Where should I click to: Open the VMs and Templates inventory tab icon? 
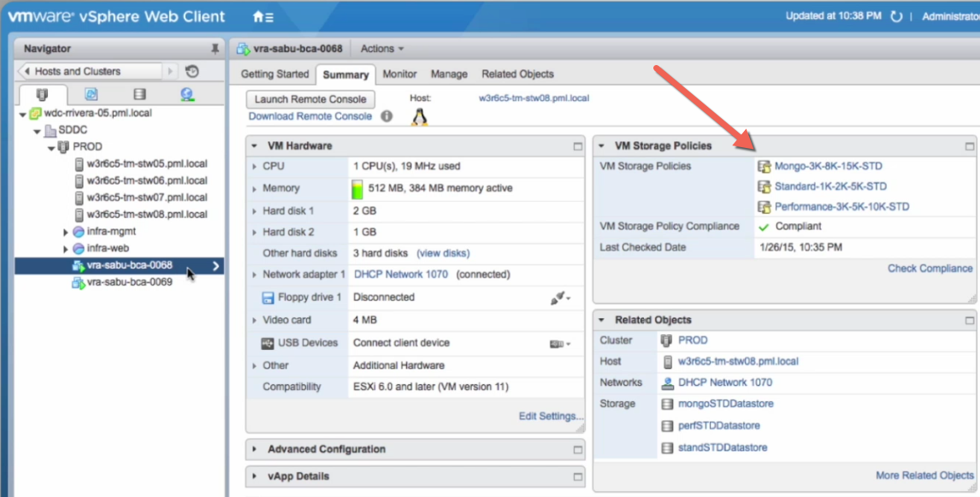(x=92, y=94)
